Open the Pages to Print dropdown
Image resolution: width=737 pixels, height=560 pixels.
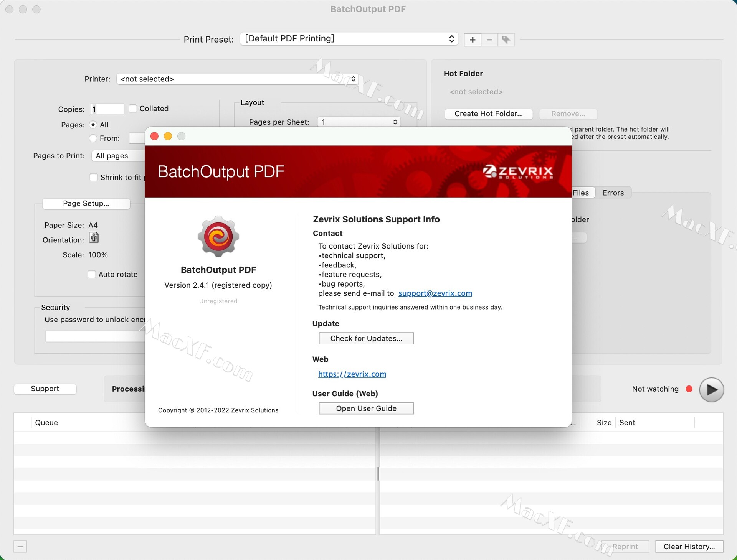pos(118,156)
